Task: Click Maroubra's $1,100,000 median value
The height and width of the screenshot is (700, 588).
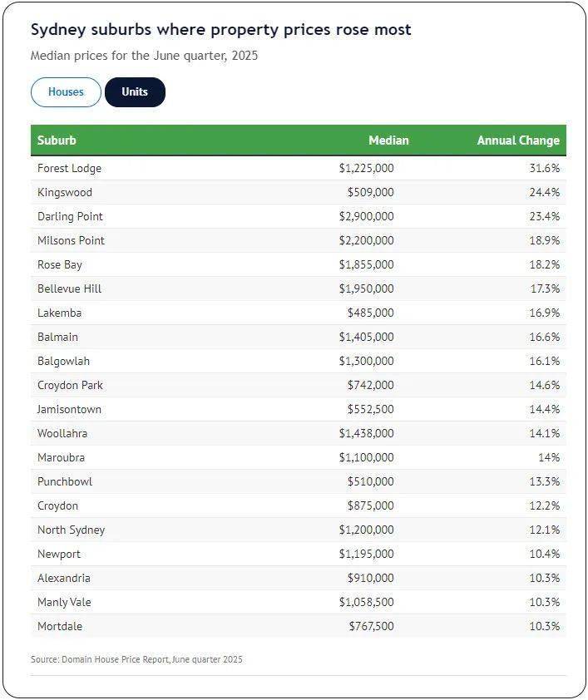Action: 366,457
